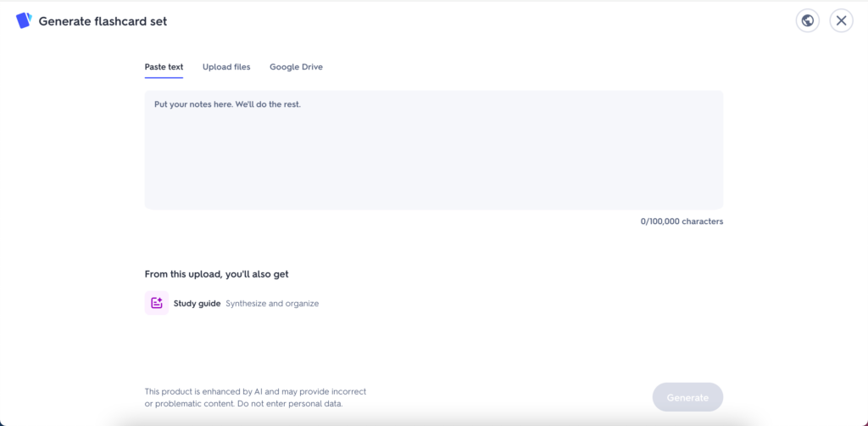Viewport: 868px width, 426px height.
Task: Click the 'Put your notes here' placeholder text
Action: pos(227,104)
